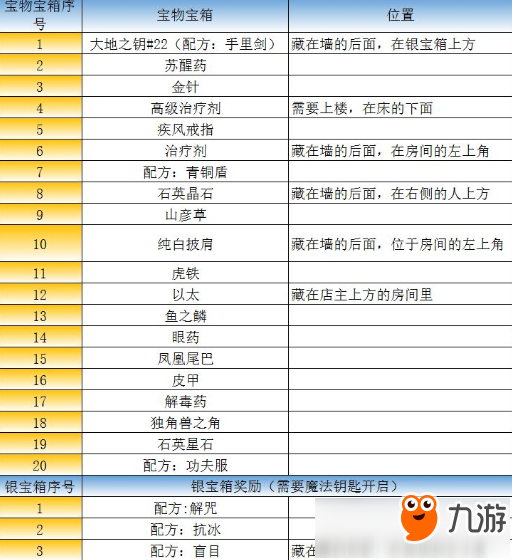The width and height of the screenshot is (512, 560).
Task: Click the '宝物宝箱序号' header cell
Action: point(41,16)
